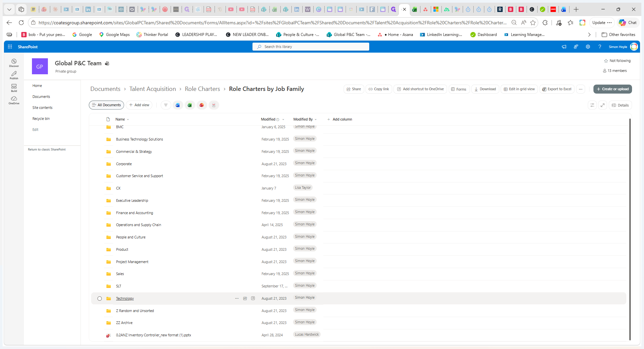Open the SharePoint app launcher waffle
The image size is (644, 349).
pyautogui.click(x=10, y=47)
